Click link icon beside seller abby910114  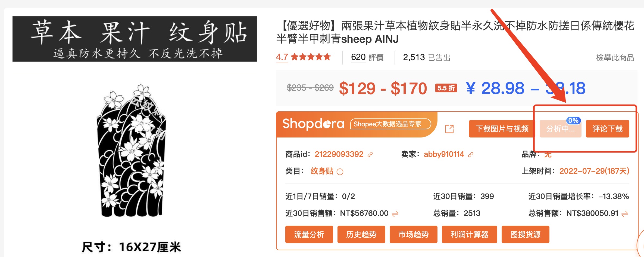tap(471, 155)
